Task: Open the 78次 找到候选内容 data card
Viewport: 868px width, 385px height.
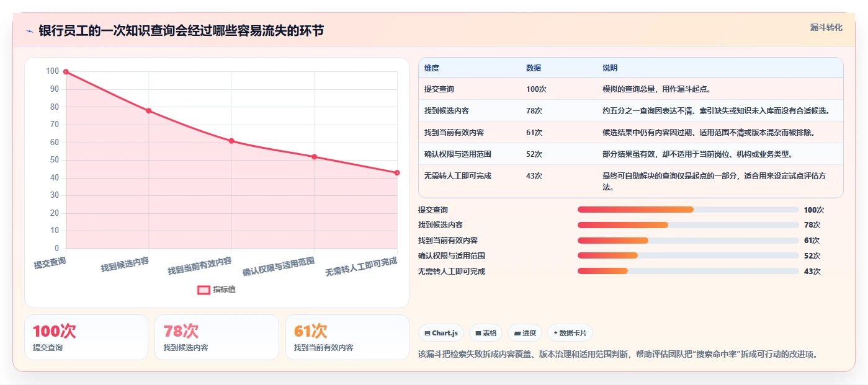Action: coord(217,337)
